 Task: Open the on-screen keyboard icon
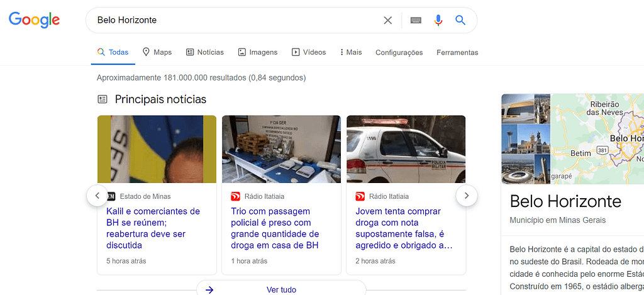pos(416,20)
